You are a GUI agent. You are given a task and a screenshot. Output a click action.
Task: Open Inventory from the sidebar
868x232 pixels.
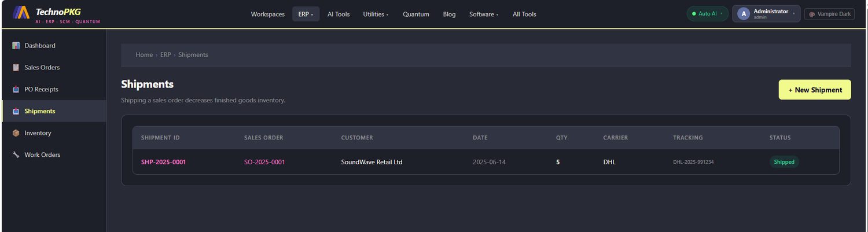click(x=54, y=133)
